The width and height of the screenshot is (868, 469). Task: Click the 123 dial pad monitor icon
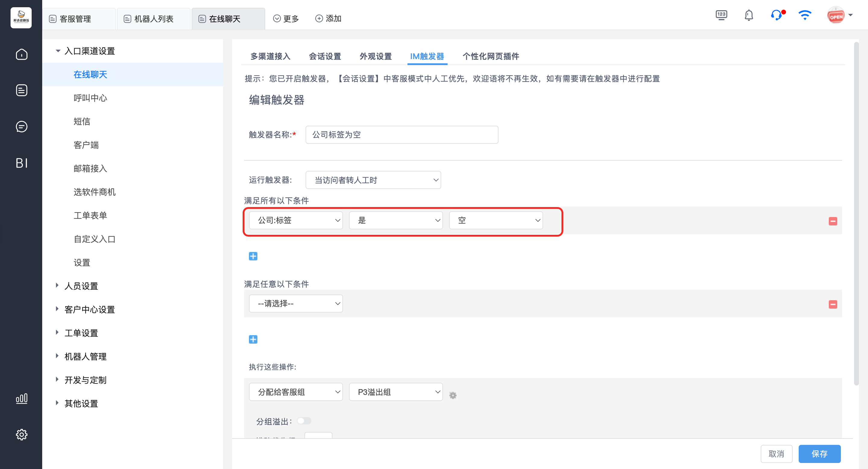click(x=721, y=15)
